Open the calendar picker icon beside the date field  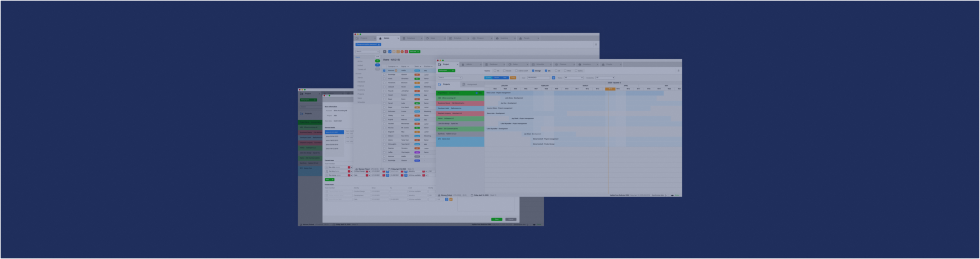pyautogui.click(x=553, y=78)
